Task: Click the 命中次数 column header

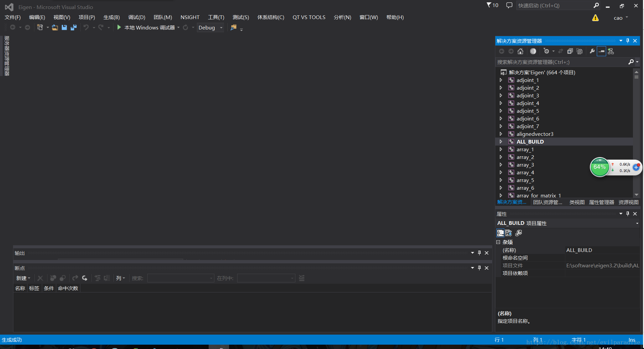Action: coord(68,288)
